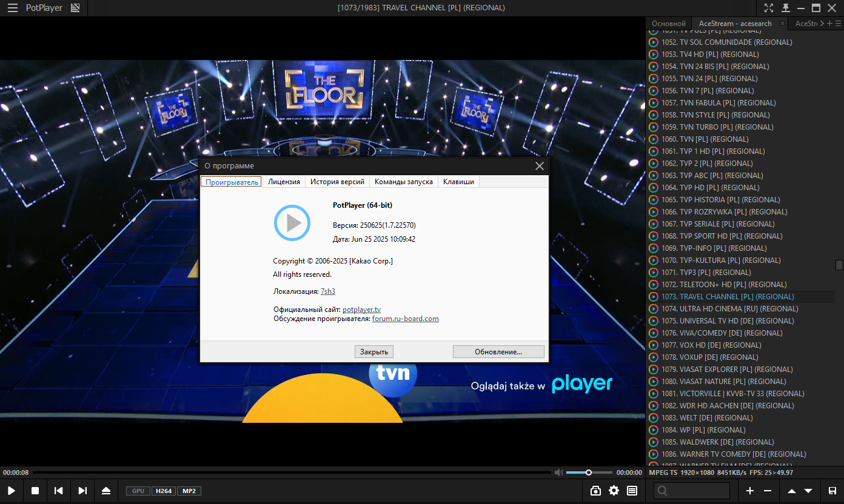Open the PotPlayer main hamburger menu
The height and width of the screenshot is (504, 844).
click(x=12, y=8)
